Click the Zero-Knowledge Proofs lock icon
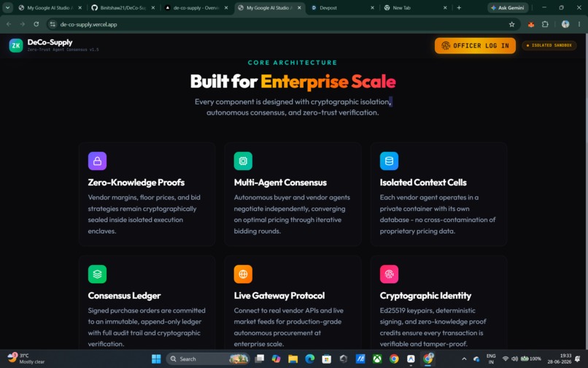 97,161
